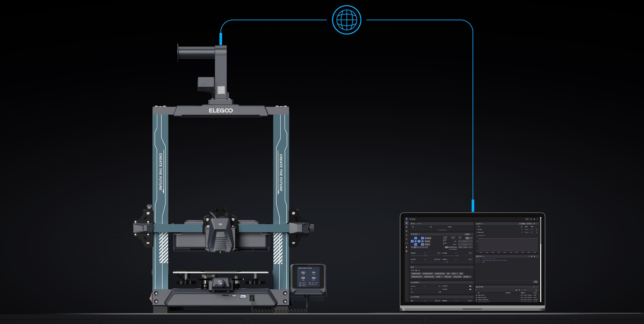This screenshot has width=644, height=324.
Task: Open the notifications bell
Action: tap(531, 219)
